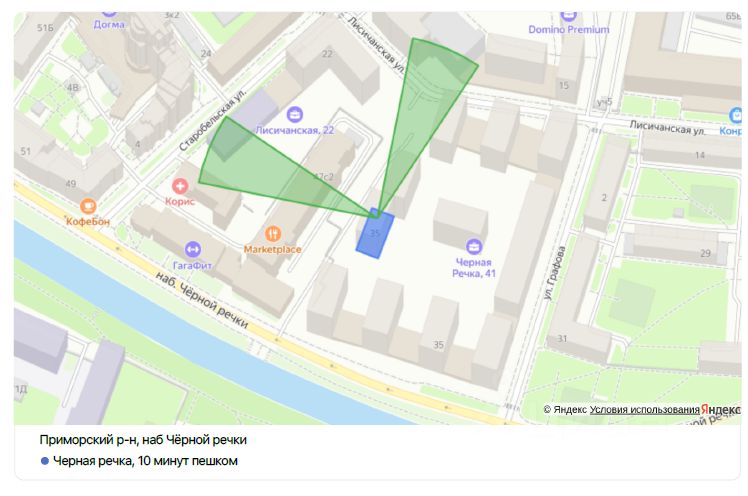Click the Черная речка, 10 минут пешком text
This screenshot has height=496, width=748.
click(146, 461)
